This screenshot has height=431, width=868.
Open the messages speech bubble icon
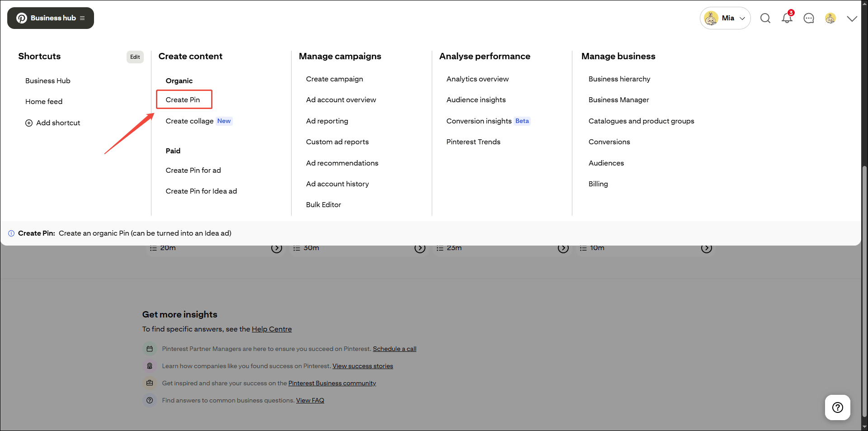pos(809,18)
